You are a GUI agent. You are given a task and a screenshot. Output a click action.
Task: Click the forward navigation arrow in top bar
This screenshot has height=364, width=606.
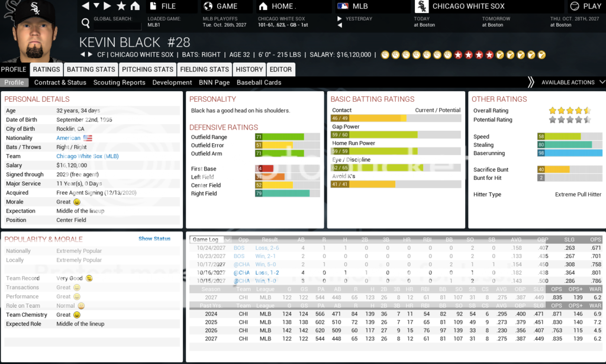pos(107,7)
